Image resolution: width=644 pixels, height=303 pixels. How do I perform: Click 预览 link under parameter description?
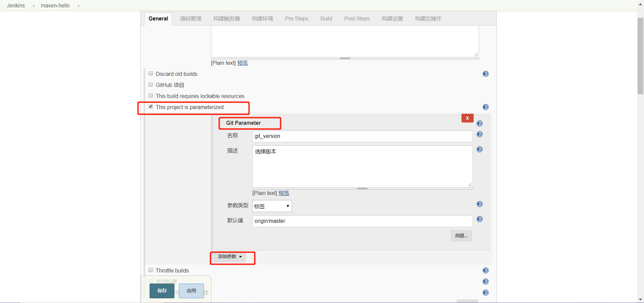(x=284, y=193)
